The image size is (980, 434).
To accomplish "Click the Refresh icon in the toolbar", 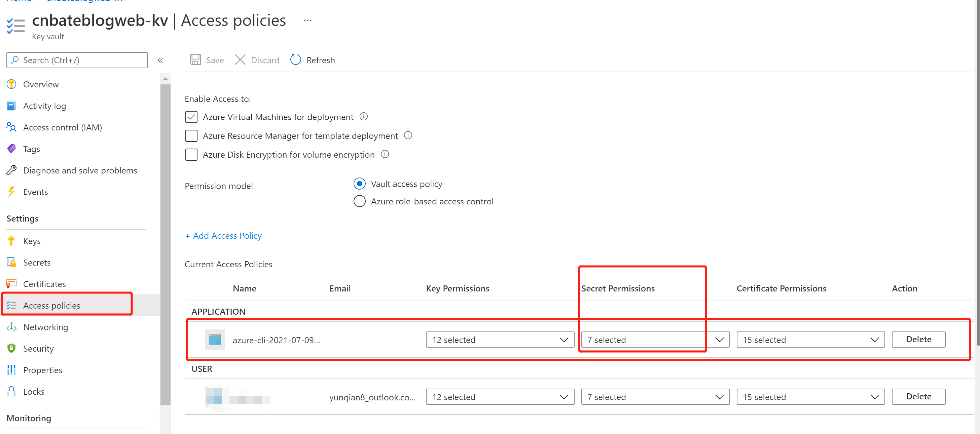I will (x=295, y=60).
